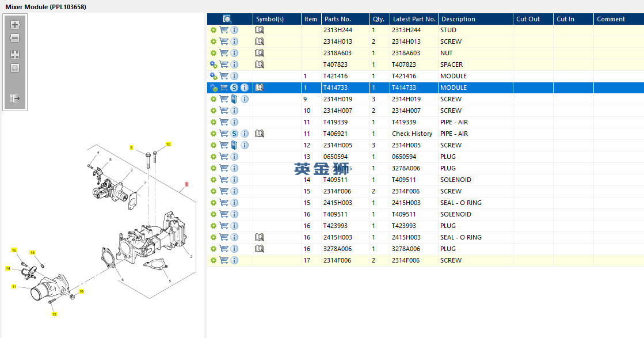Add item 16 SOLENOID T409511 to cart
Image resolution: width=644 pixels, height=338 pixels.
click(x=224, y=214)
